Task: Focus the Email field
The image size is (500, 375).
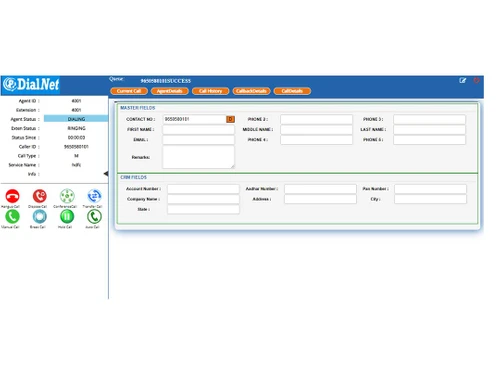Action: click(198, 140)
